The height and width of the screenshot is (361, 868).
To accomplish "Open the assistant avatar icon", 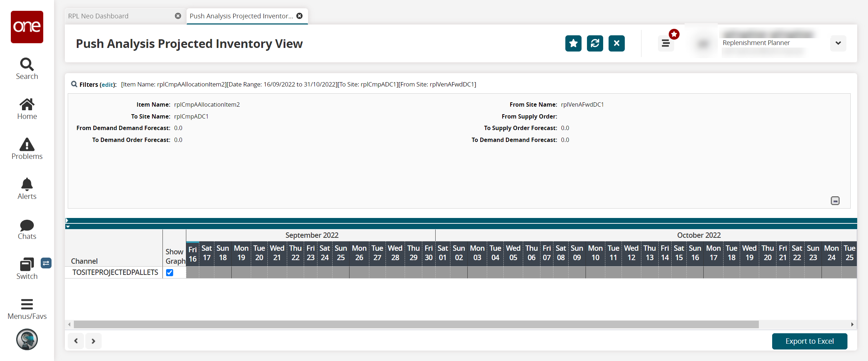I will point(27,339).
